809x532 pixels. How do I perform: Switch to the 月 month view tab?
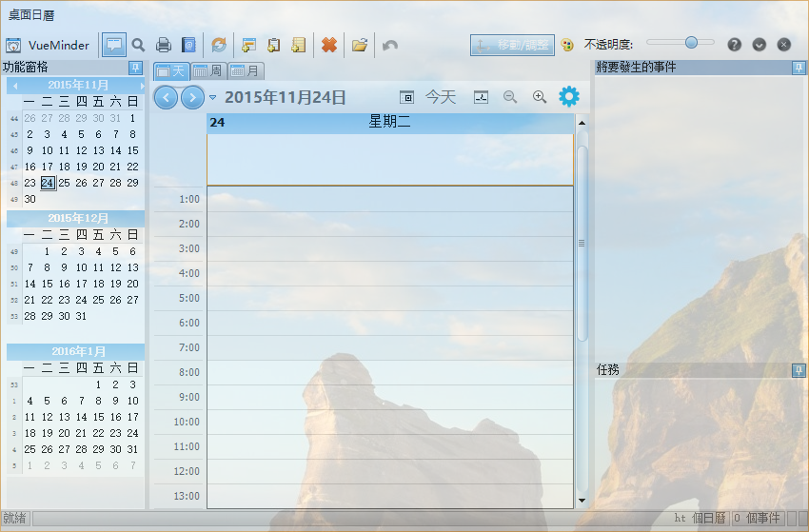click(245, 71)
